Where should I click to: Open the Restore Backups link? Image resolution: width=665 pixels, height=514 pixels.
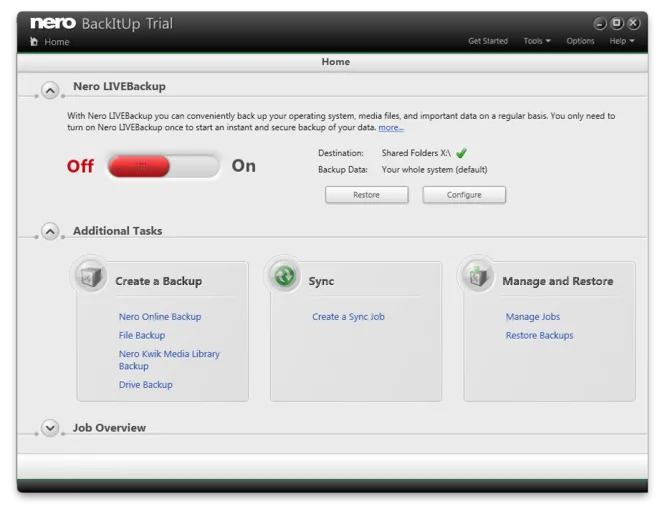pos(539,335)
